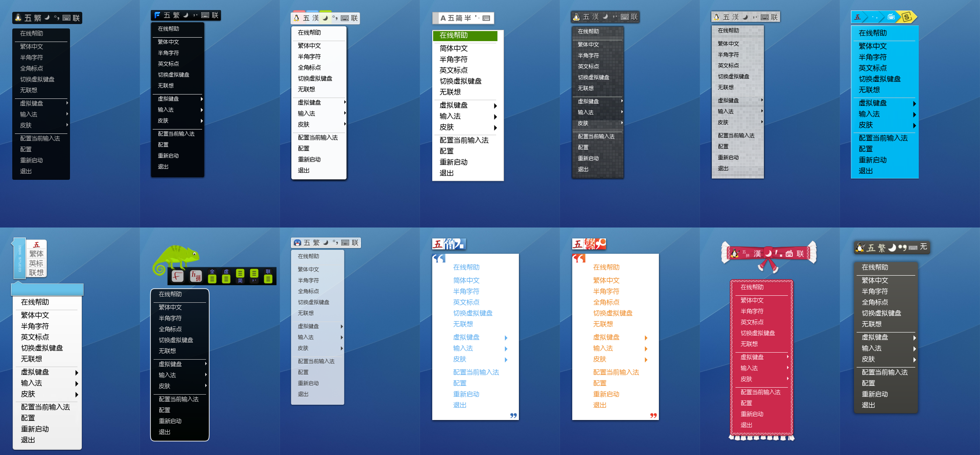Click the penguin icon in the dark-gray checkered 五漢 bar
The image size is (980, 455).
577,17
